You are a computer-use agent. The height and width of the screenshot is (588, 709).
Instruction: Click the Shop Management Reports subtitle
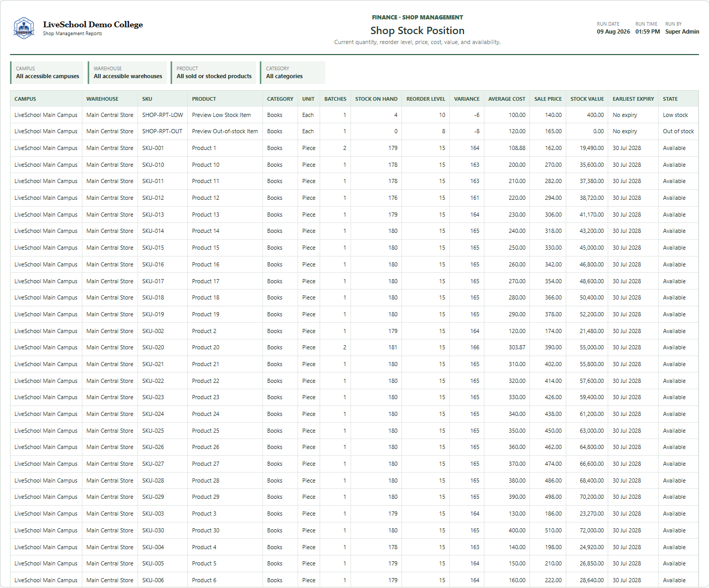tap(72, 34)
